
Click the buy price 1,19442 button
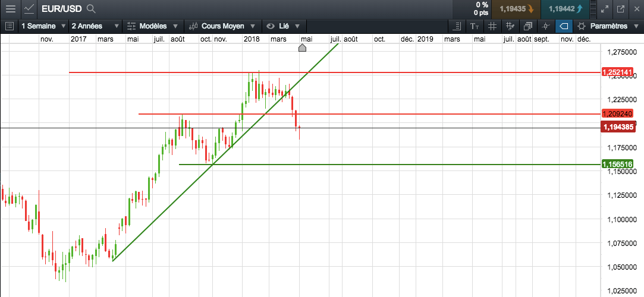(565, 9)
